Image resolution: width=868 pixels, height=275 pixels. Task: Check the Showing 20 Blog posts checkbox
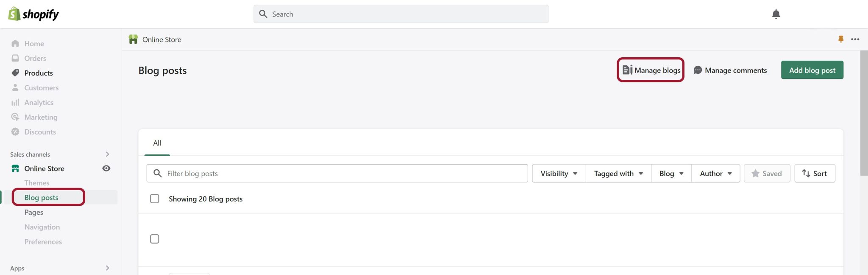click(155, 199)
